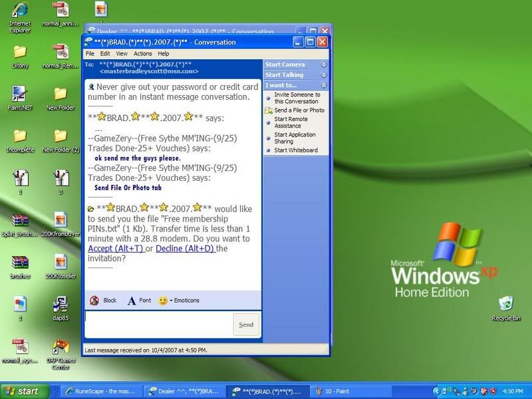Click Invite Someone to this Conversation
532x399 pixels.
tap(297, 98)
